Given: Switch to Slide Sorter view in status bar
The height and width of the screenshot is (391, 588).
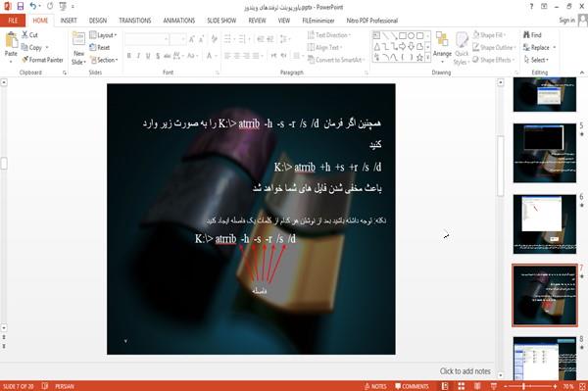Looking at the screenshot, I should point(462,386).
